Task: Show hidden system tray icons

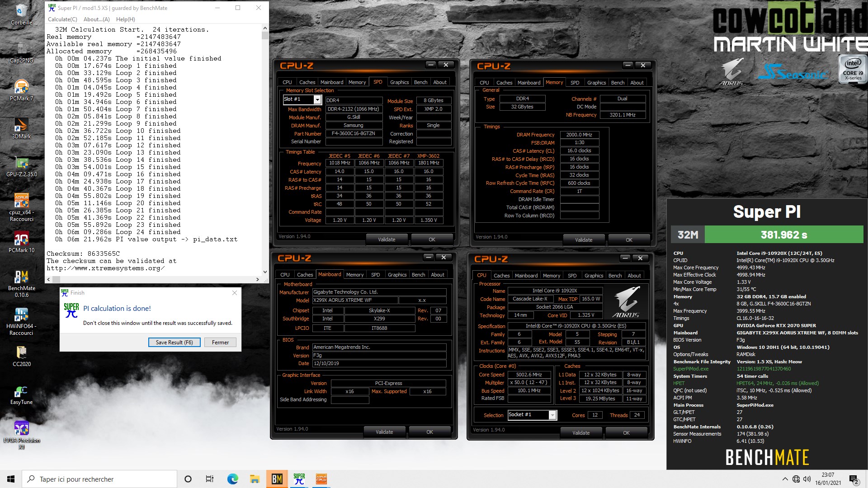Action: 785,479
